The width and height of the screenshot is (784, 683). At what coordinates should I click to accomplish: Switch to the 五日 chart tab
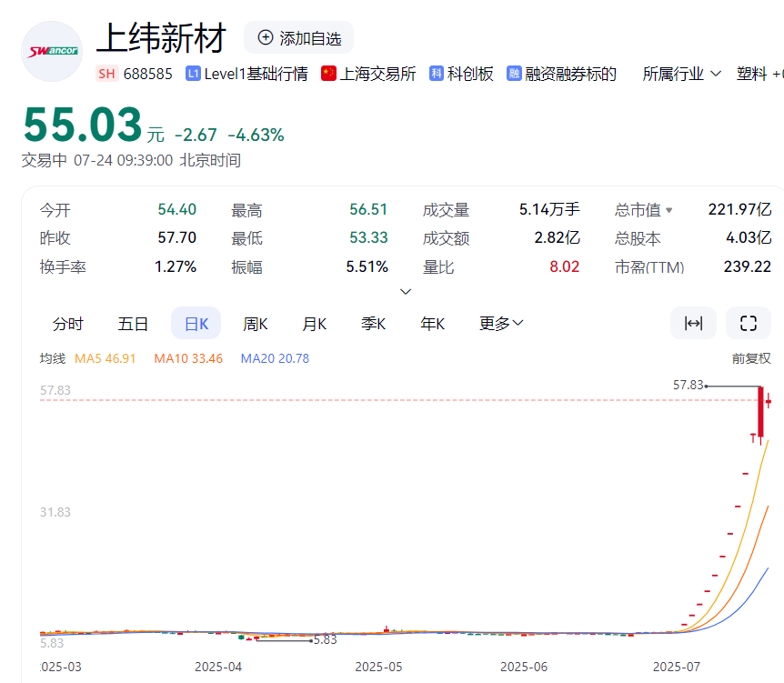pyautogui.click(x=133, y=324)
